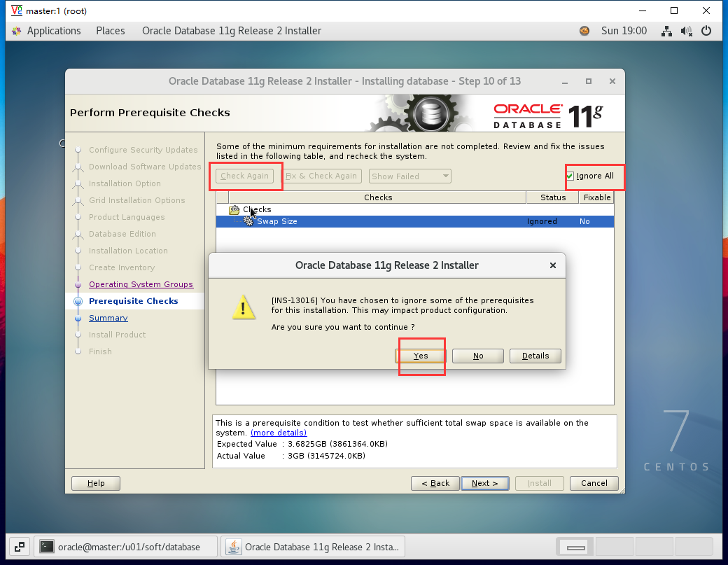Click the Status column header

tap(552, 197)
